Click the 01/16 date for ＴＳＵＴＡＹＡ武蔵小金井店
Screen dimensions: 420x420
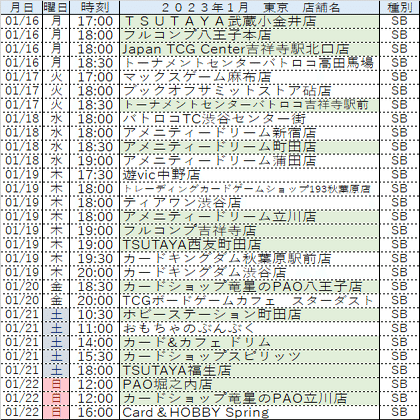point(22,21)
